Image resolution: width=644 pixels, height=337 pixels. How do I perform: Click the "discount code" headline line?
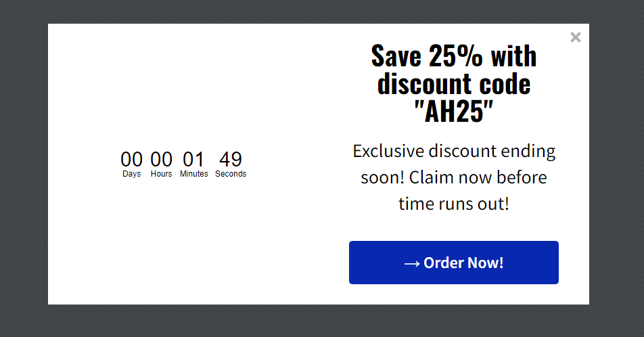453,84
